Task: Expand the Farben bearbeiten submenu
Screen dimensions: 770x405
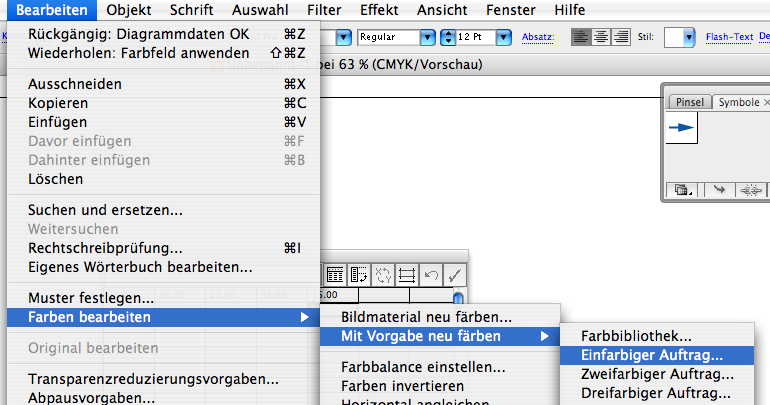Action: pos(164,318)
